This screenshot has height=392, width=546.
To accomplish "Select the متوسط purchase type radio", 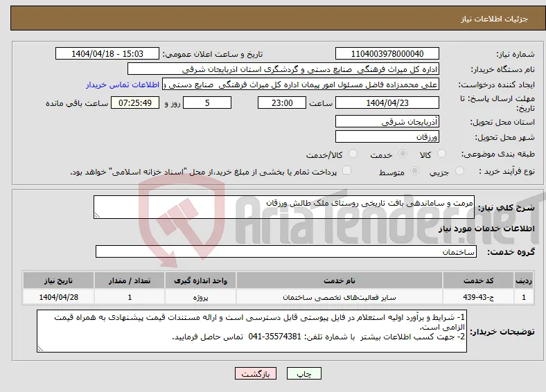I will 415,170.
